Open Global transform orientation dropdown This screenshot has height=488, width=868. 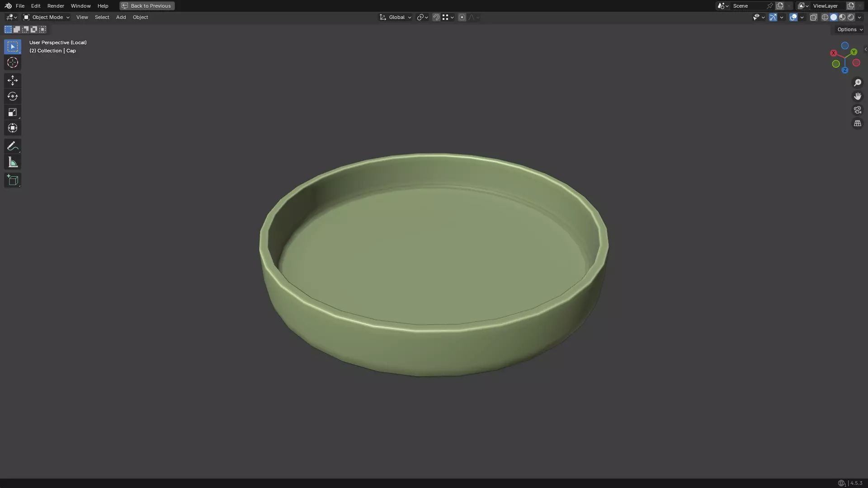coord(396,17)
